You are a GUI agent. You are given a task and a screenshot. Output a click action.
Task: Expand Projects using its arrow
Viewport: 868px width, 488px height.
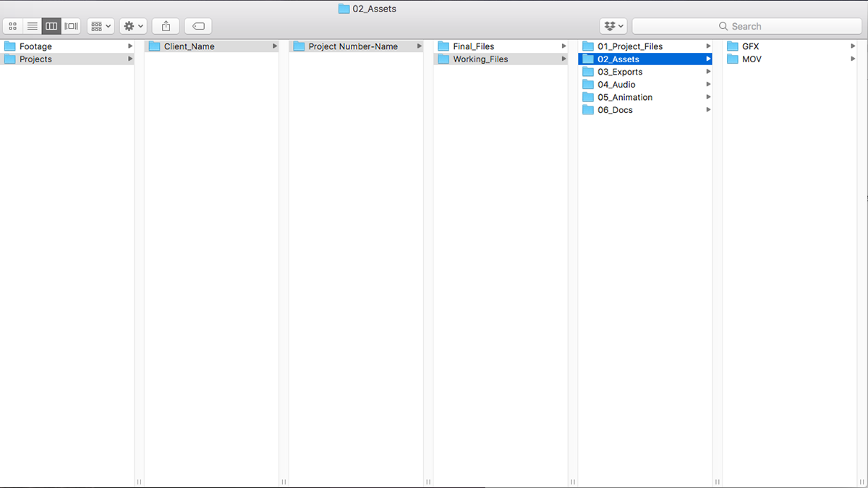130,59
